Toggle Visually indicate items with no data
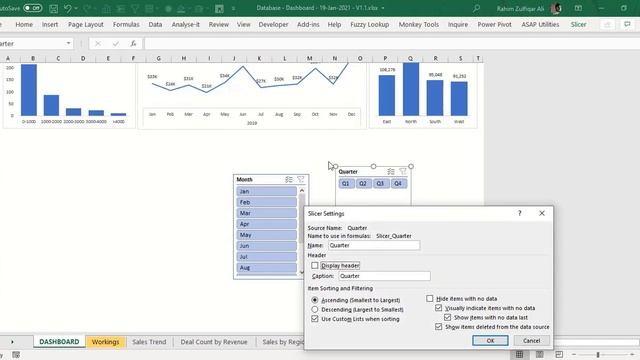 438,308
